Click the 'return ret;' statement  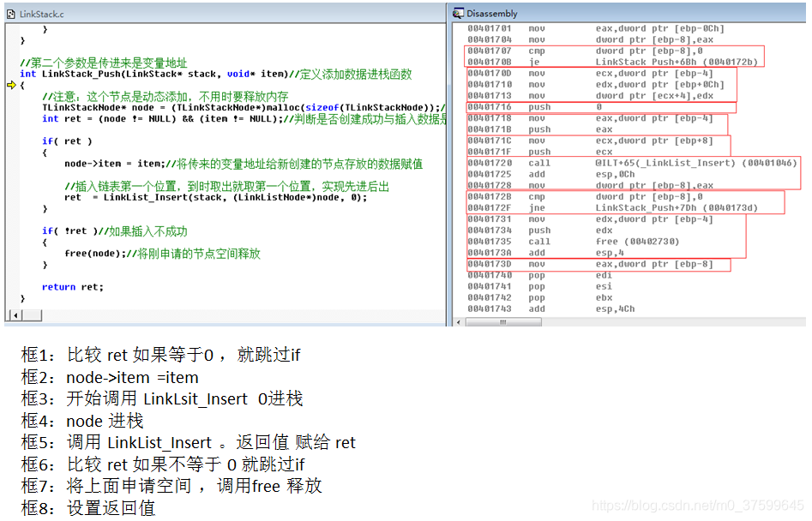(73, 287)
